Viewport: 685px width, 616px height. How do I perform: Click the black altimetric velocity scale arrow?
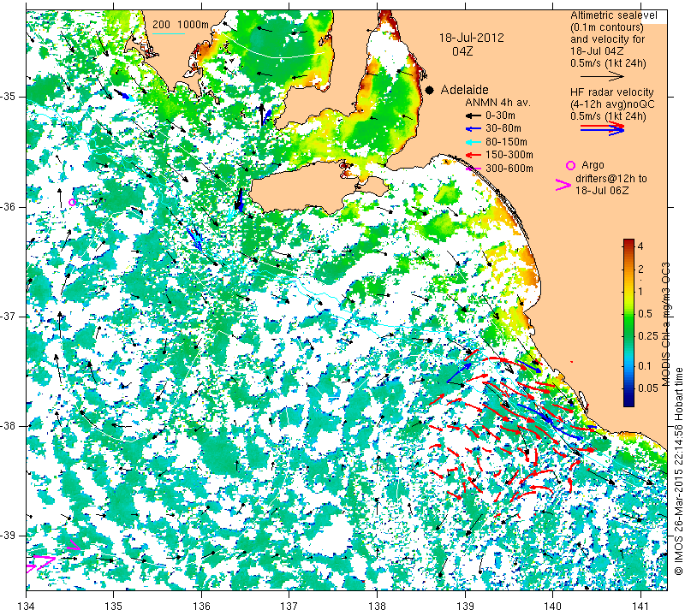tap(603, 76)
